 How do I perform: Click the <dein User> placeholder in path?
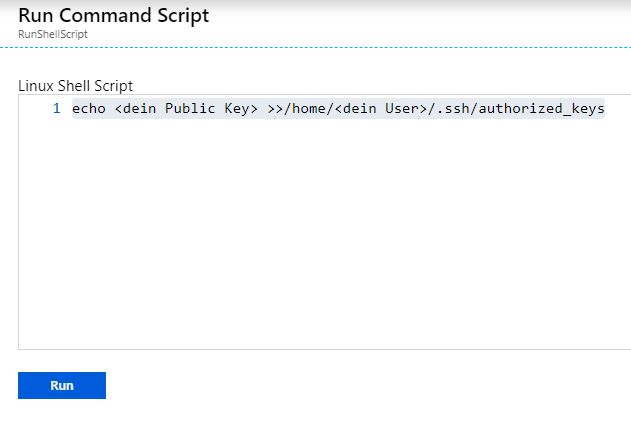click(376, 108)
